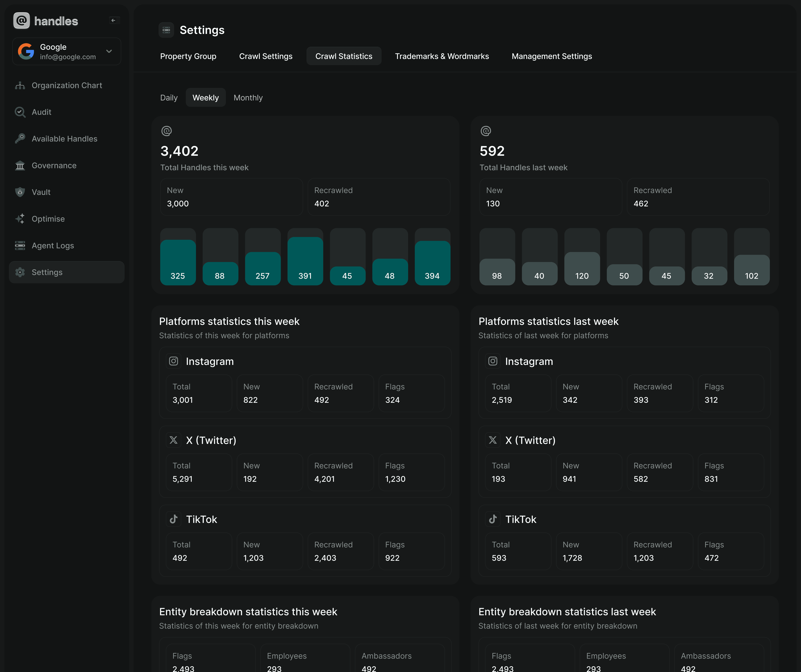The image size is (801, 672).
Task: Collapse the sidebar with the arrow icon
Action: click(113, 21)
